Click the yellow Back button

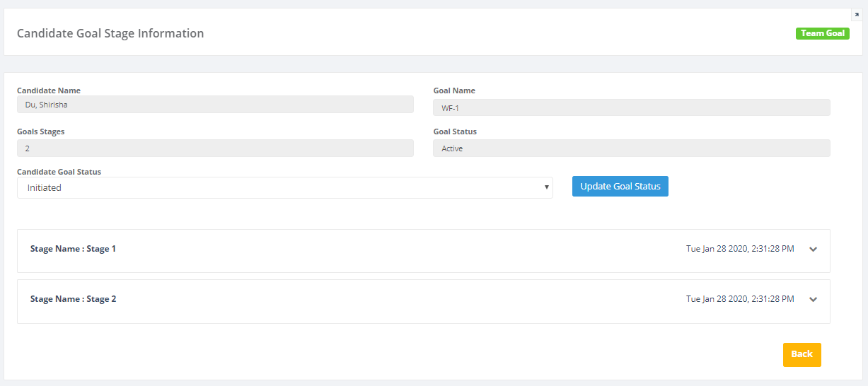coord(802,354)
